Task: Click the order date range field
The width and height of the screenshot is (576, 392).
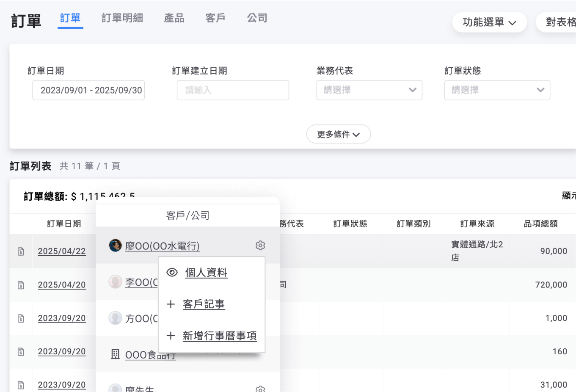Action: coord(88,90)
